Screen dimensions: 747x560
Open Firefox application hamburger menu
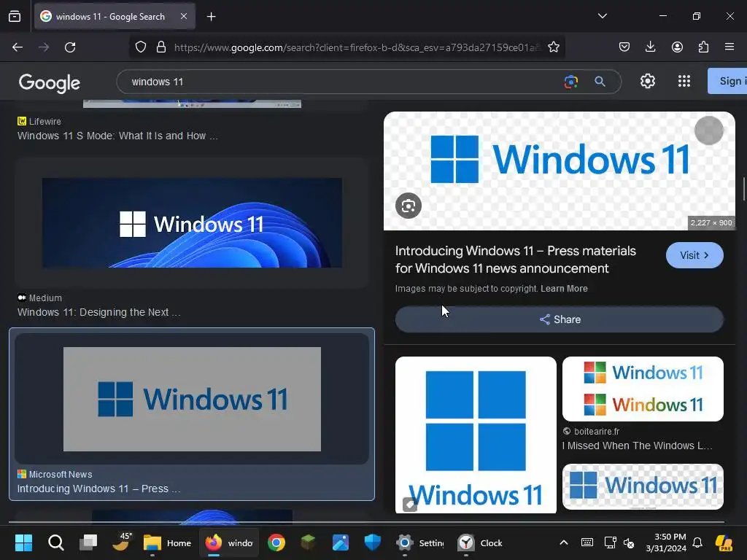[729, 47]
